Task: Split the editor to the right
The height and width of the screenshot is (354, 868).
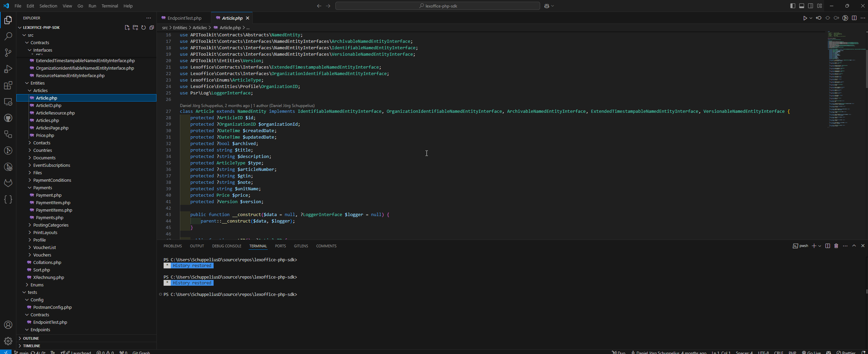Action: click(x=854, y=18)
